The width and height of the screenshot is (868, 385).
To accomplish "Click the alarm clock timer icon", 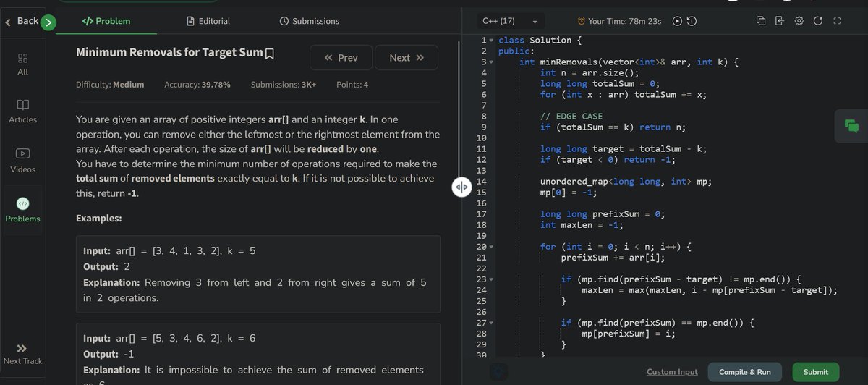I will [x=582, y=21].
